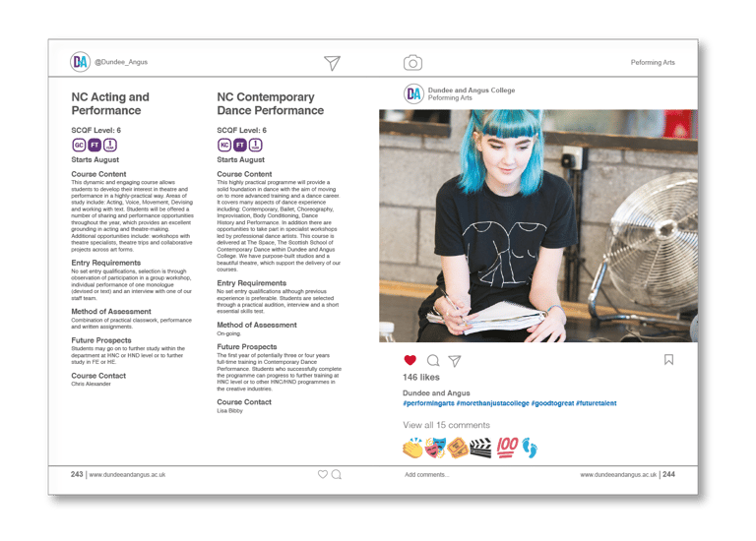This screenshot has height=541, width=756.
Task: Click the DA logo next to @Dundee_Angus
Action: (x=80, y=62)
